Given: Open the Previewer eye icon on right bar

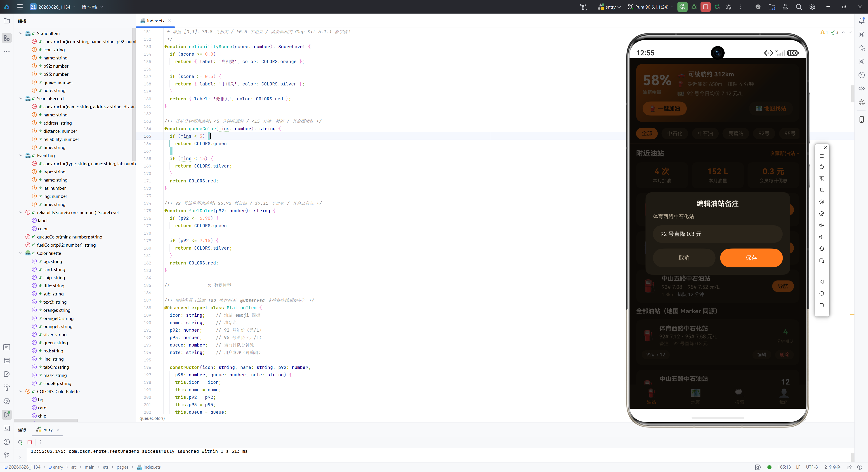Looking at the screenshot, I should pyautogui.click(x=861, y=89).
